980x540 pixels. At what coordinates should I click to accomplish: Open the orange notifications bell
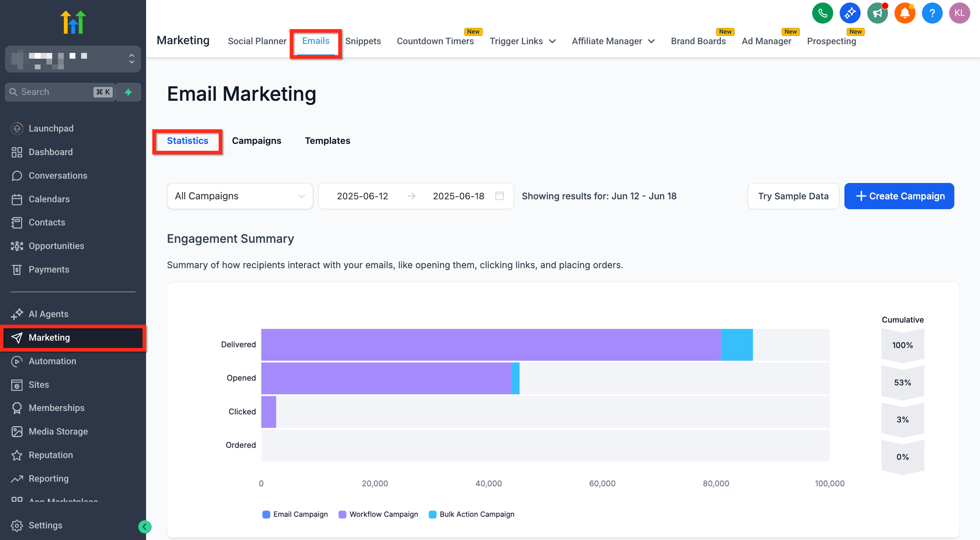coord(904,13)
